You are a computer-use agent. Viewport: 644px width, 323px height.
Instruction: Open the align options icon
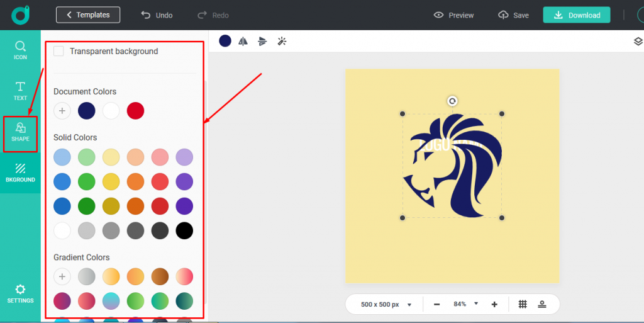[x=262, y=41]
